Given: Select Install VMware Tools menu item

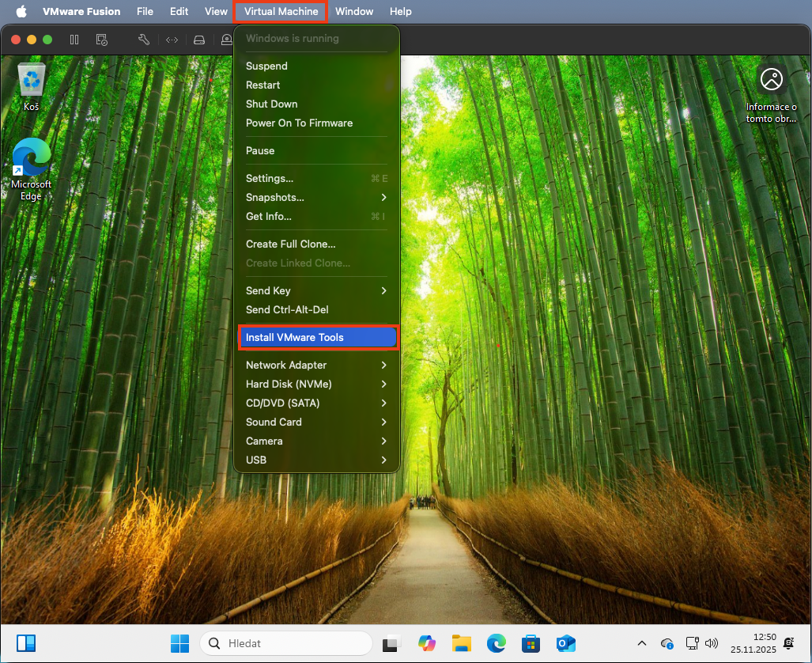Looking at the screenshot, I should 317,337.
